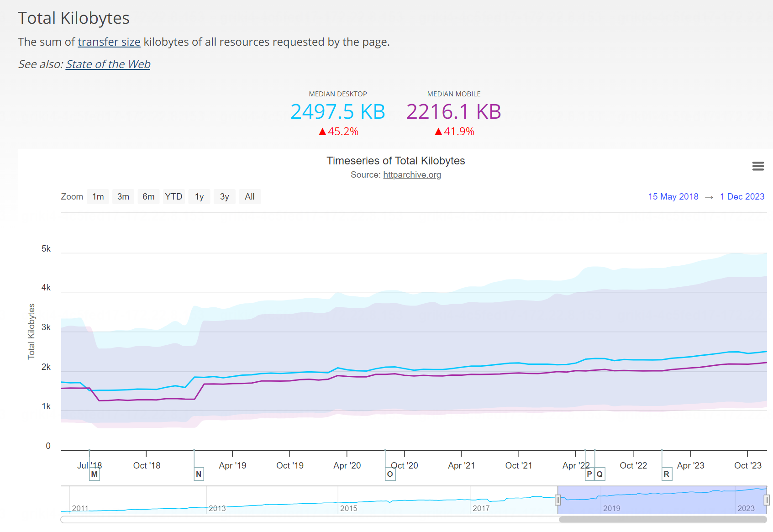Edit the 15 May 2018 start date

click(x=673, y=197)
